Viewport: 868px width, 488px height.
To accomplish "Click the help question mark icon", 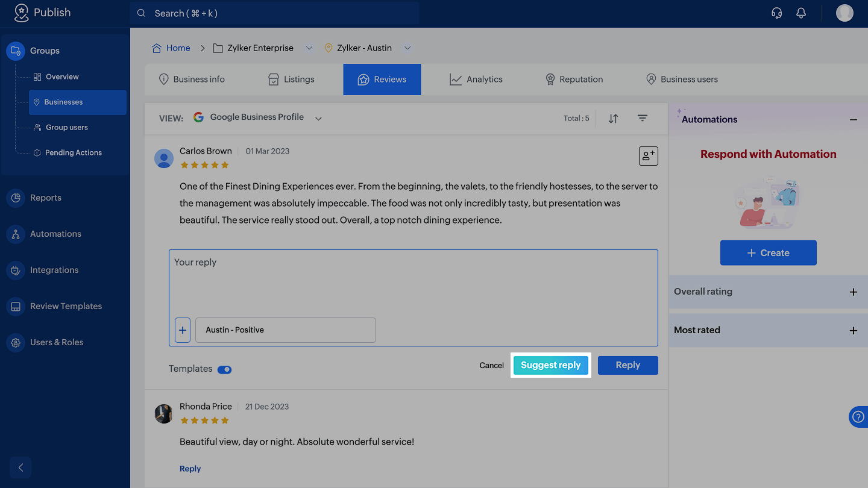I will 858,417.
